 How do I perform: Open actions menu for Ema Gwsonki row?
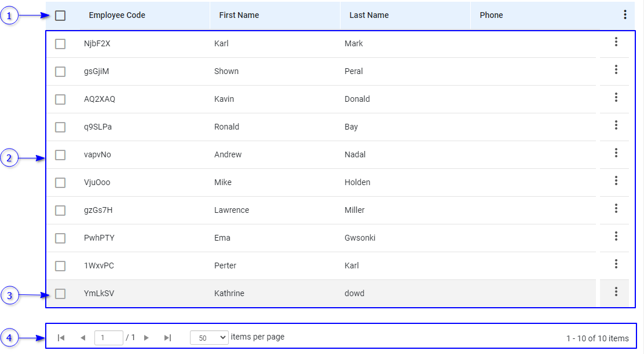pyautogui.click(x=616, y=236)
